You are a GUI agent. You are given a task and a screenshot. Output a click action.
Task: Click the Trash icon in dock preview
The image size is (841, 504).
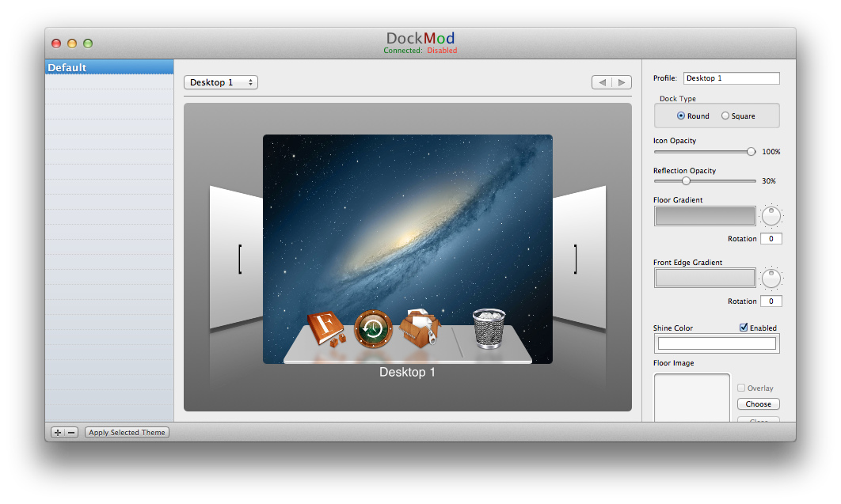[489, 329]
